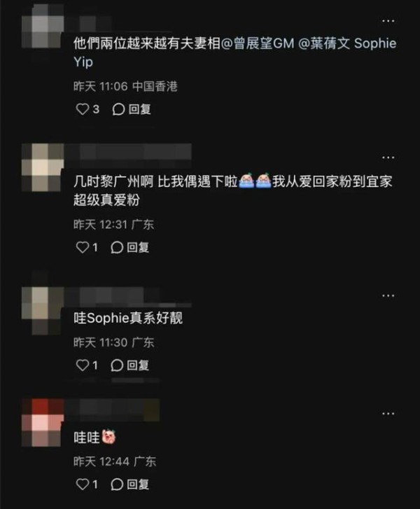This screenshot has height=509, width=420.
Task: Open reply bubble on the 11:30 comment
Action: [117, 365]
